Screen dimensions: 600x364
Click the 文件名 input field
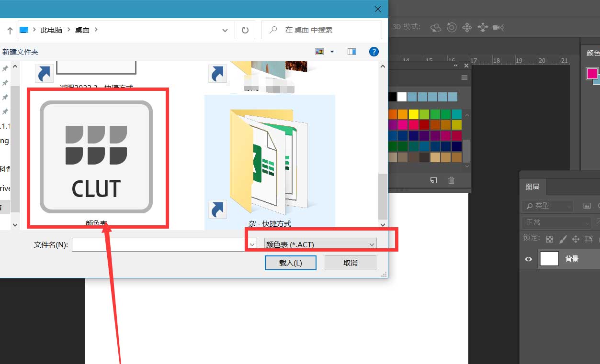pos(160,244)
